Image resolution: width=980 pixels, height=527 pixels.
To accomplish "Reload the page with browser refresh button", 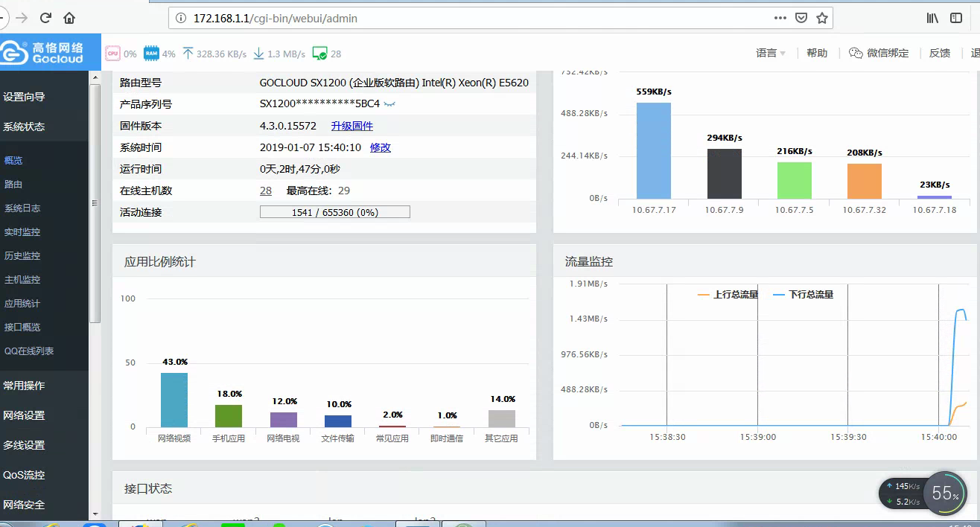I will coord(45,18).
